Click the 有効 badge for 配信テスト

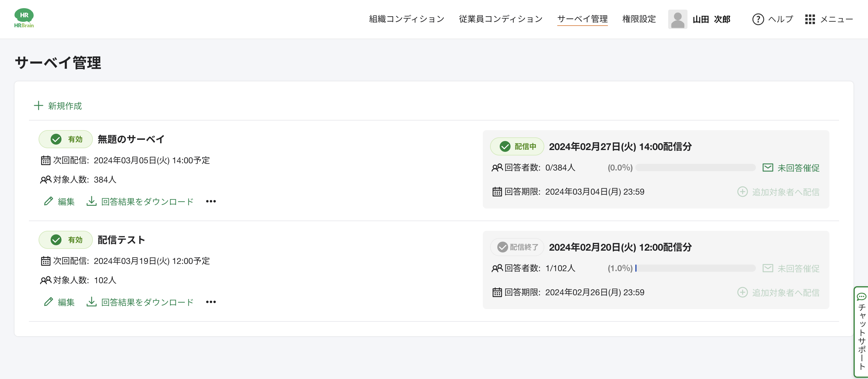pyautogui.click(x=66, y=240)
